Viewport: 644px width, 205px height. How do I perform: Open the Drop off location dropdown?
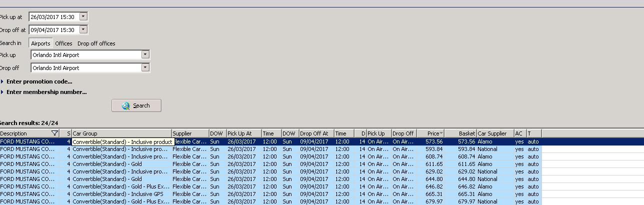[145, 67]
